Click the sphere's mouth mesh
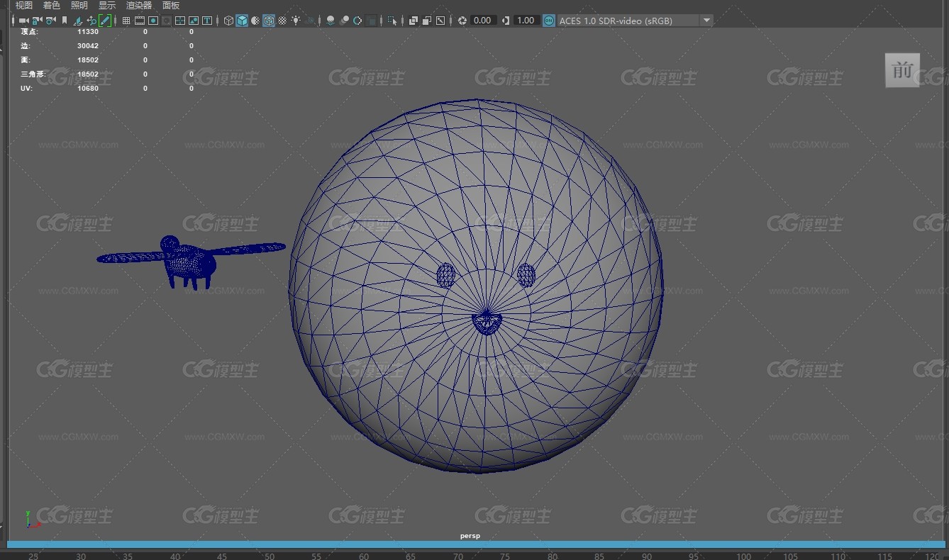The width and height of the screenshot is (949, 560). point(486,324)
